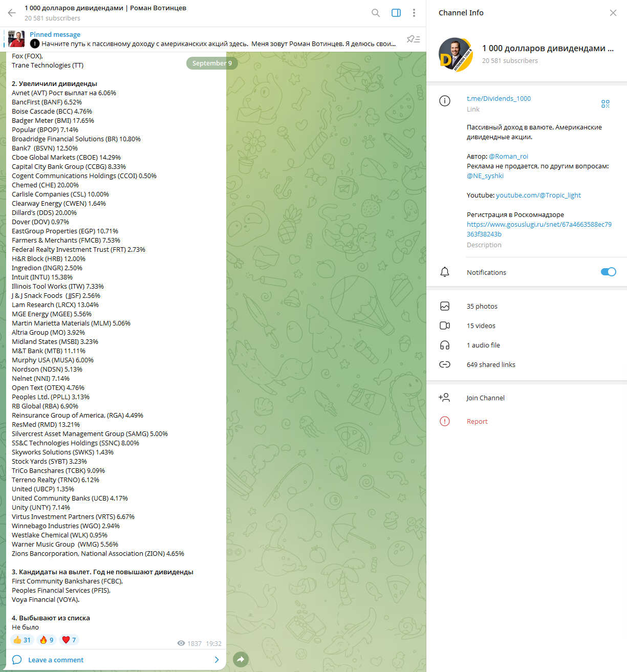627x672 pixels.
Task: Open the t.me/Dividends_1000 link
Action: tap(499, 98)
